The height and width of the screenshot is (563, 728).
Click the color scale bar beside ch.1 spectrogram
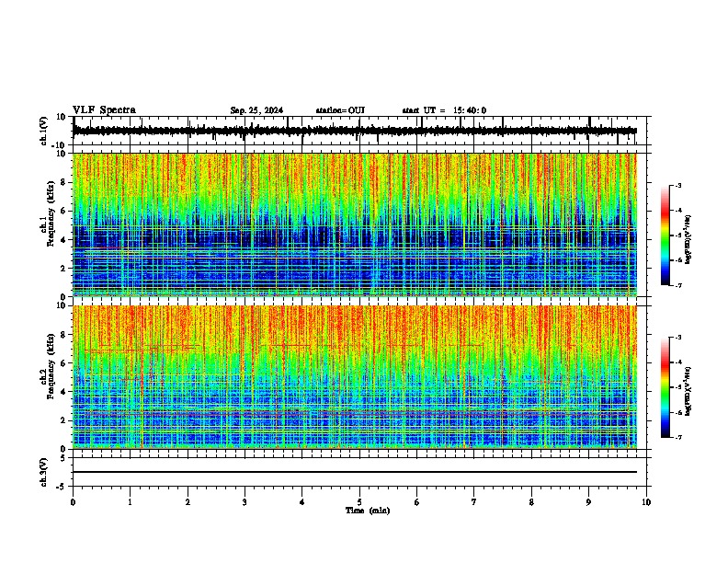click(x=665, y=236)
